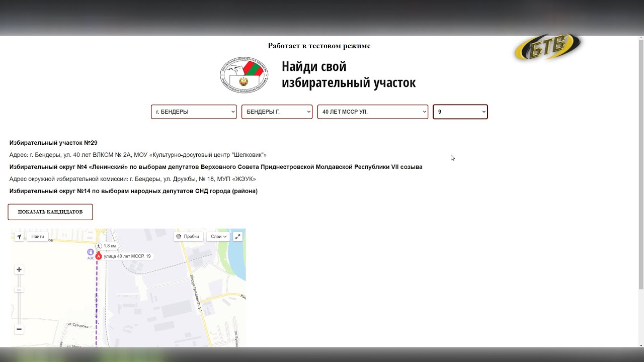
Task: Click the map geolocation arrow icon
Action: (19, 236)
